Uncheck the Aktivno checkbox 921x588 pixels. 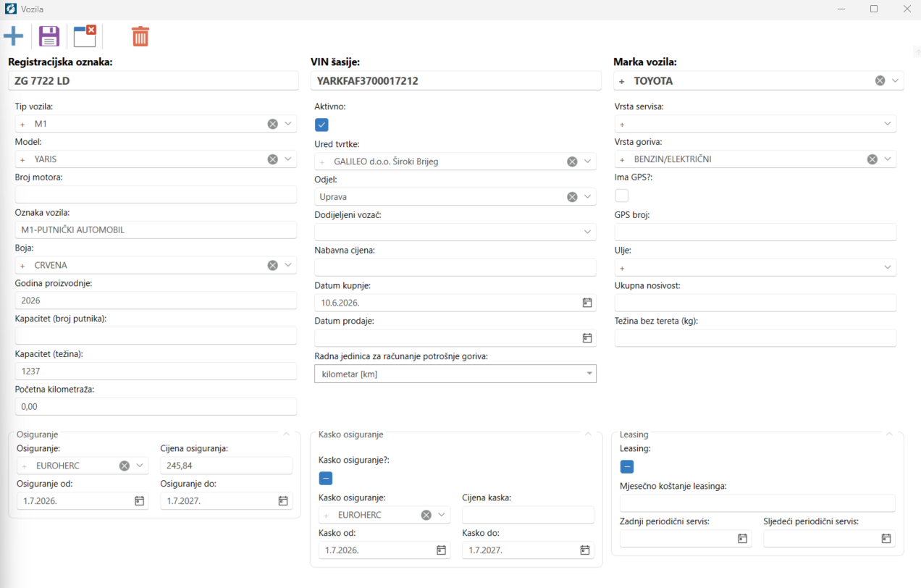[321, 125]
